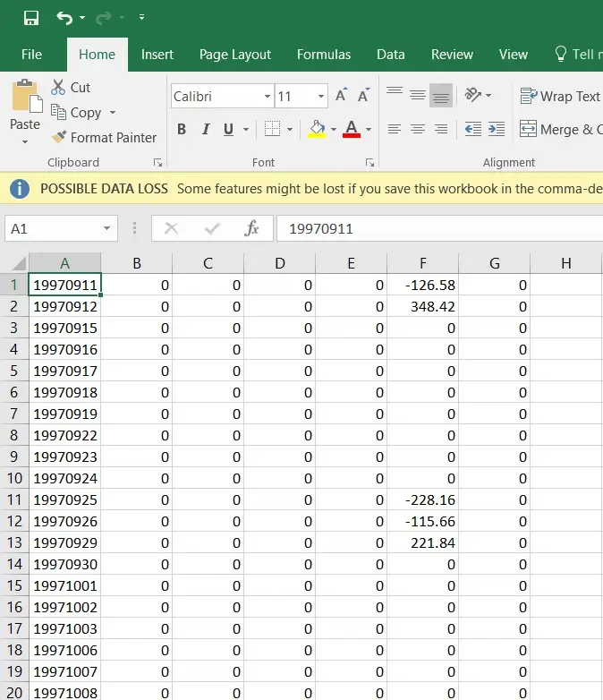The width and height of the screenshot is (603, 700).
Task: Click the Increase Font Size icon
Action: (x=341, y=96)
